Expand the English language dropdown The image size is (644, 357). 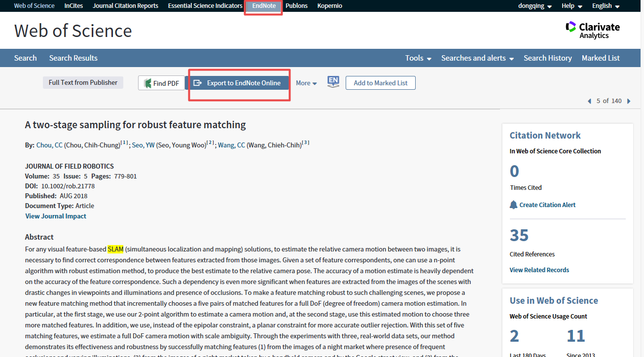606,6
